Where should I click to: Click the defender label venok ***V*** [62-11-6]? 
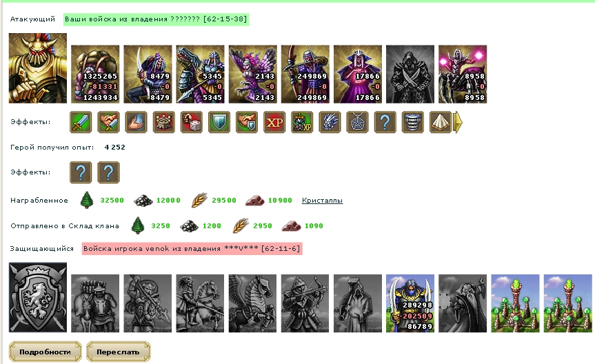click(x=192, y=249)
